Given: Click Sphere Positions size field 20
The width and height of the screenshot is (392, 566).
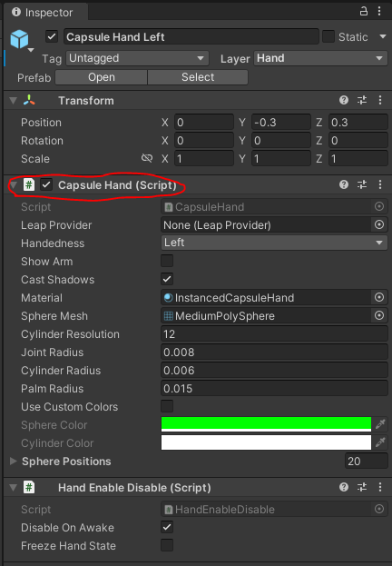Looking at the screenshot, I should coord(366,461).
